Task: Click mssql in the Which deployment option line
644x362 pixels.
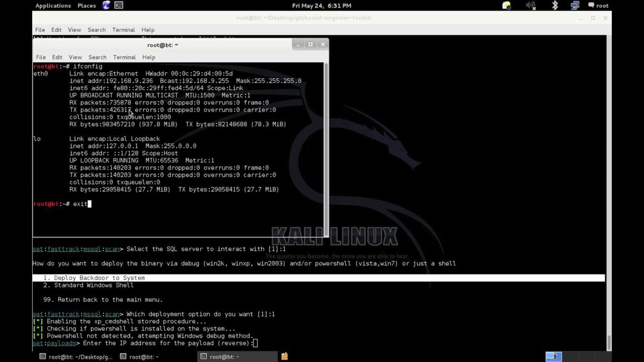Action: 92,314
